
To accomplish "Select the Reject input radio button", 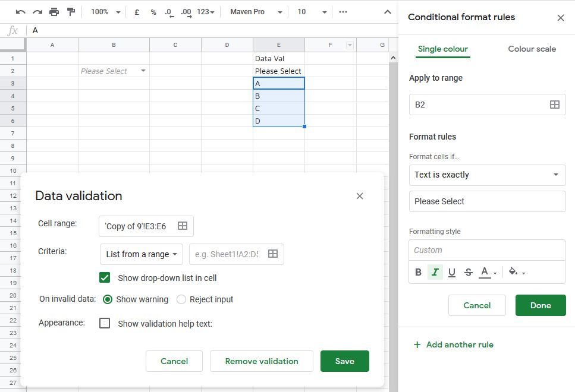I will pyautogui.click(x=180, y=299).
